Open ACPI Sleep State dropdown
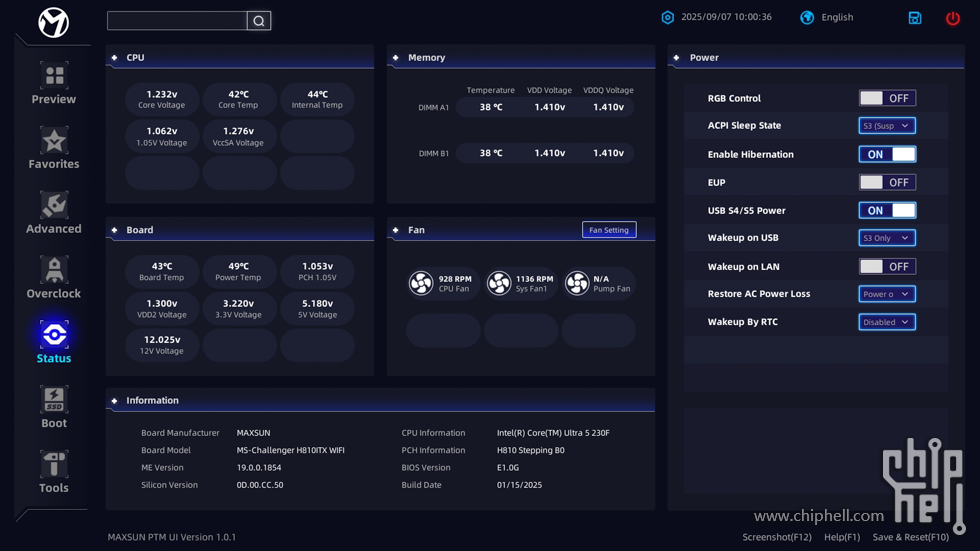Viewport: 980px width, 551px height. [x=888, y=126]
